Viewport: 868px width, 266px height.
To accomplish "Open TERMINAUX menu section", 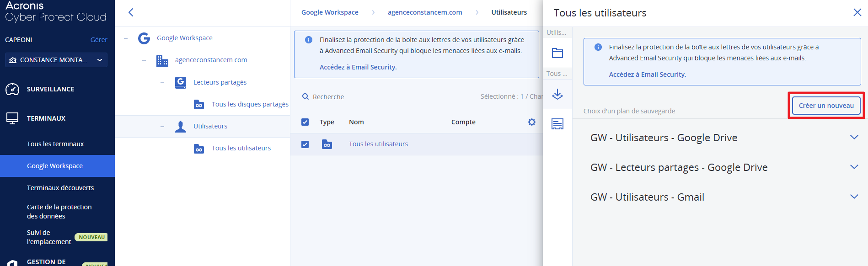I will 46,118.
